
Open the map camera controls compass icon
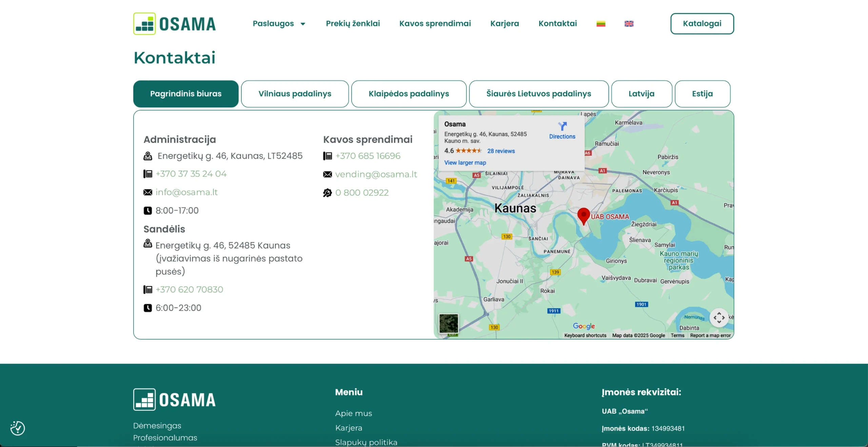[x=719, y=318]
